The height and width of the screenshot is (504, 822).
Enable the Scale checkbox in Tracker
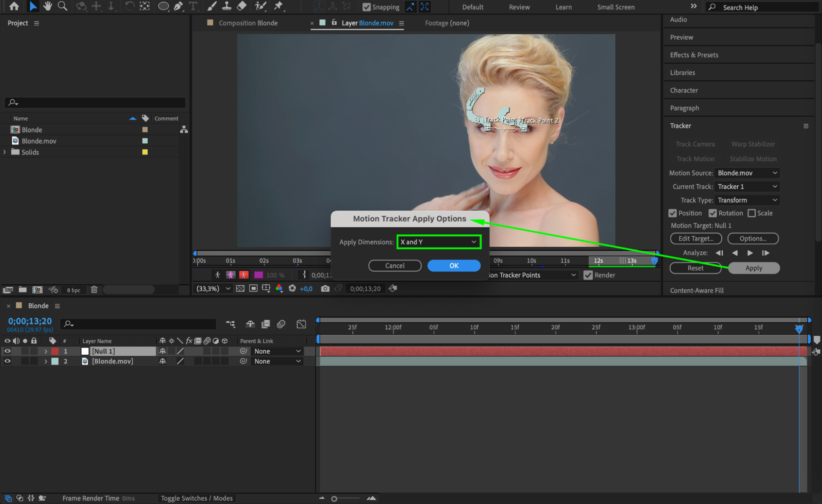tap(752, 213)
